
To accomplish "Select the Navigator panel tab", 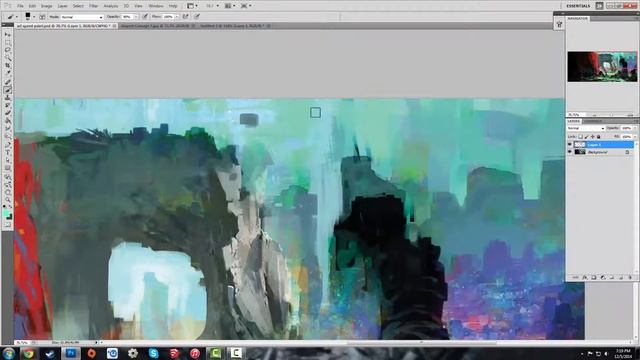I will pyautogui.click(x=578, y=19).
